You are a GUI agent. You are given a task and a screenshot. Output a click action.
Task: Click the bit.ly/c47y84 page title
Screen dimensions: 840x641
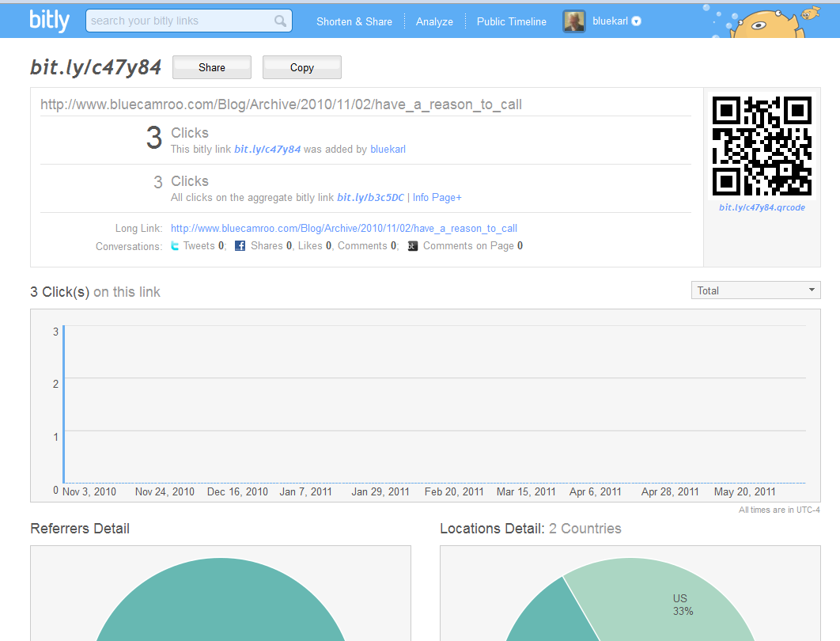pos(96,67)
